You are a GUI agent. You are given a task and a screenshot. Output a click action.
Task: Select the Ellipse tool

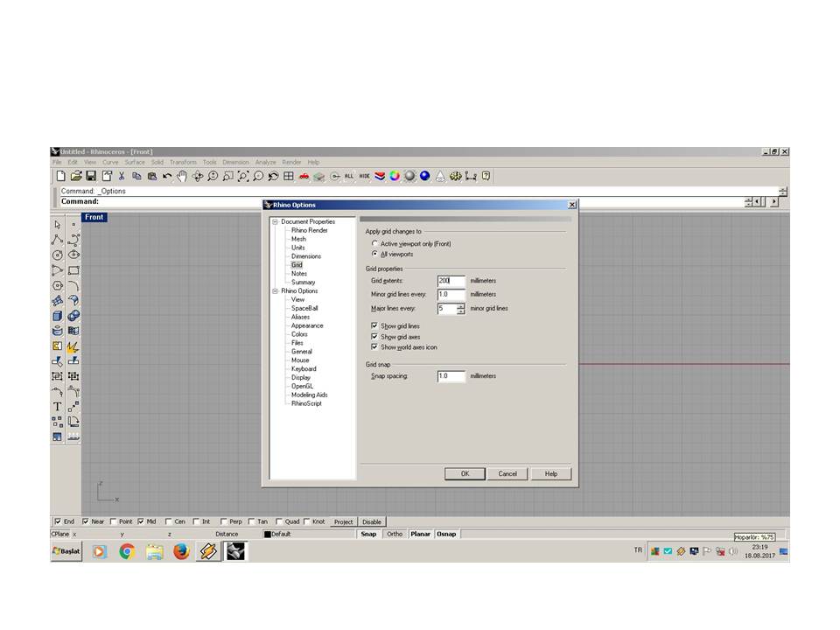pyautogui.click(x=73, y=255)
